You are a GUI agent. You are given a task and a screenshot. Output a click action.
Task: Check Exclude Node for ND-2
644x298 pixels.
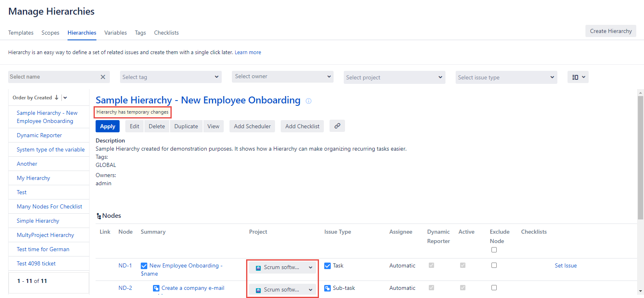[494, 288]
